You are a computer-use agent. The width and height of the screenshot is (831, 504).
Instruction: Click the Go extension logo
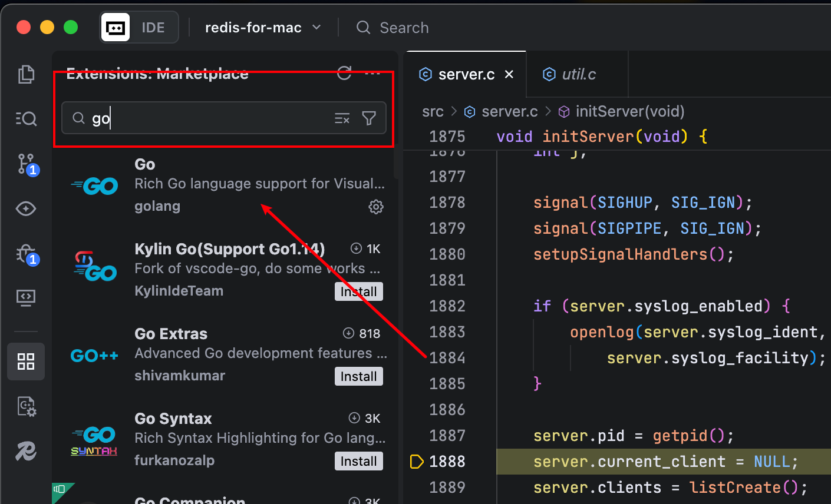point(94,186)
